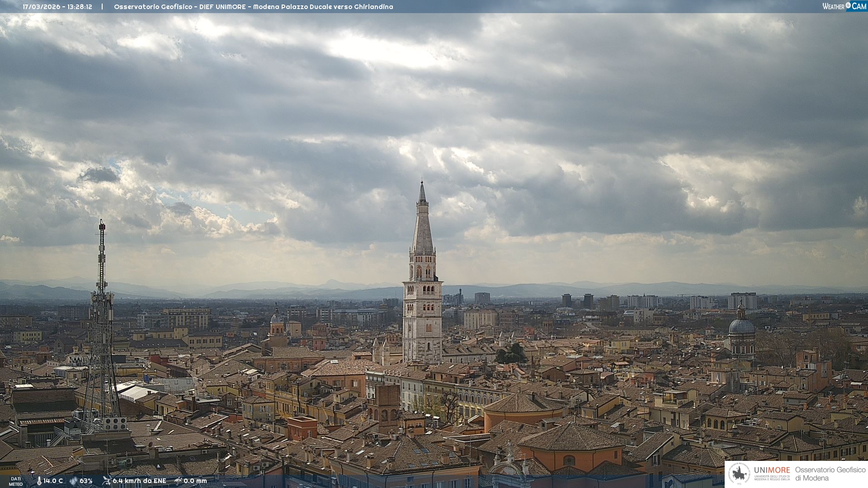Click the UNIMORE university seal emblem
The height and width of the screenshot is (488, 868).
tap(739, 474)
